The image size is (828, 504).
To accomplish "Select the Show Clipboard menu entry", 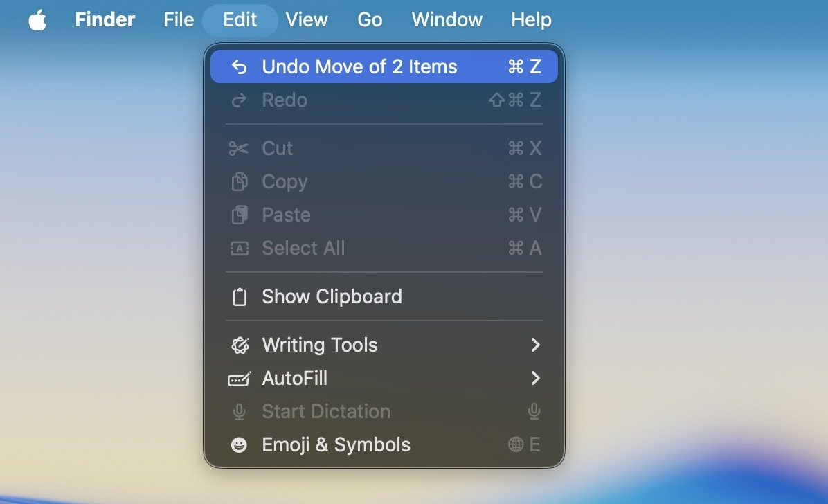I will 332,296.
